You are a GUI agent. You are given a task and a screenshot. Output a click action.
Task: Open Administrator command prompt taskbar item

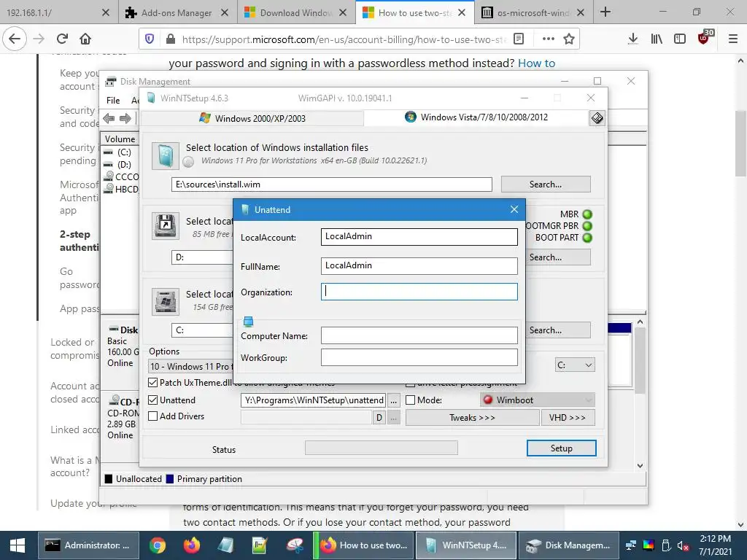(x=88, y=545)
